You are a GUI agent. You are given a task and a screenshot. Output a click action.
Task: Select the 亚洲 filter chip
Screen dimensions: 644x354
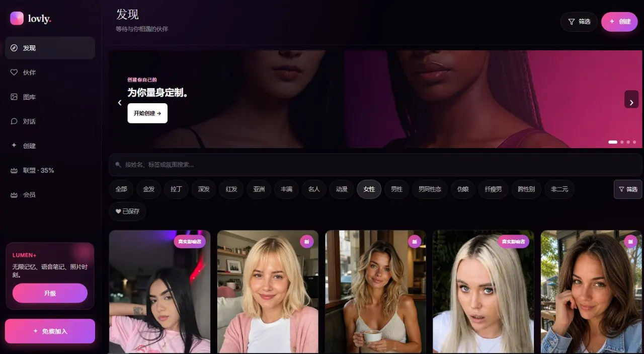pos(259,189)
